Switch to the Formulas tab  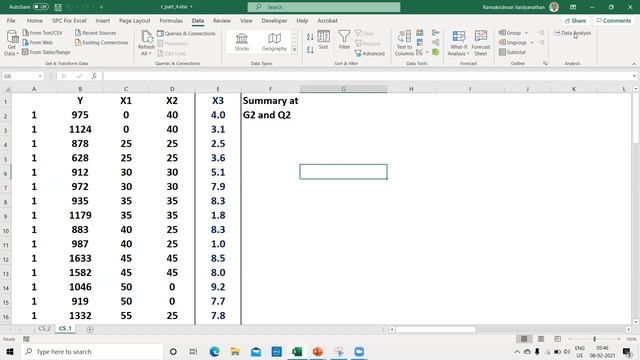171,20
